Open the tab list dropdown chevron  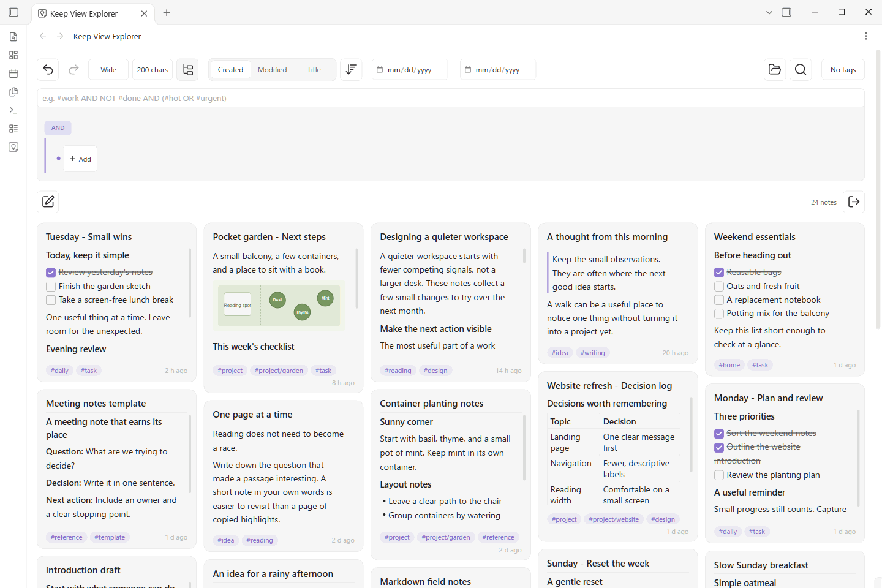point(769,12)
